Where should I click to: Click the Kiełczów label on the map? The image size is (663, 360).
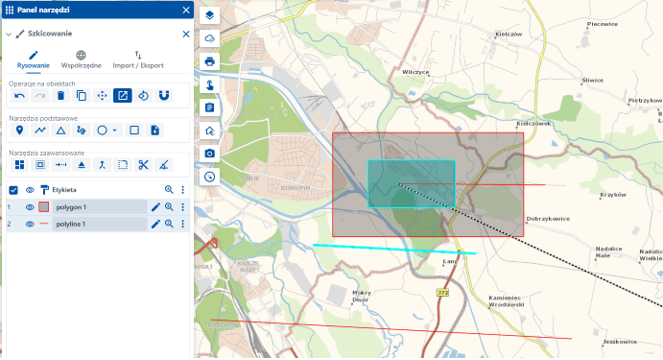(x=509, y=34)
